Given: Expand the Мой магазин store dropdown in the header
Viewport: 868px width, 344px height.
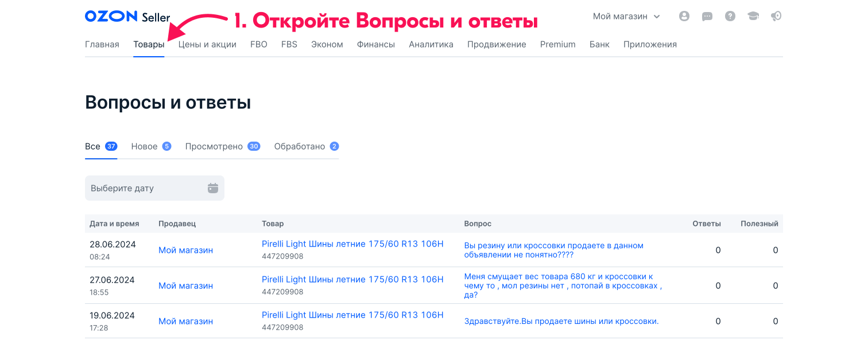Looking at the screenshot, I should point(626,17).
